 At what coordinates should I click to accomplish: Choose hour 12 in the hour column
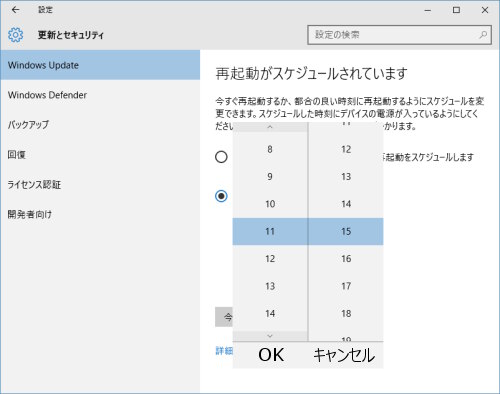[x=270, y=259]
